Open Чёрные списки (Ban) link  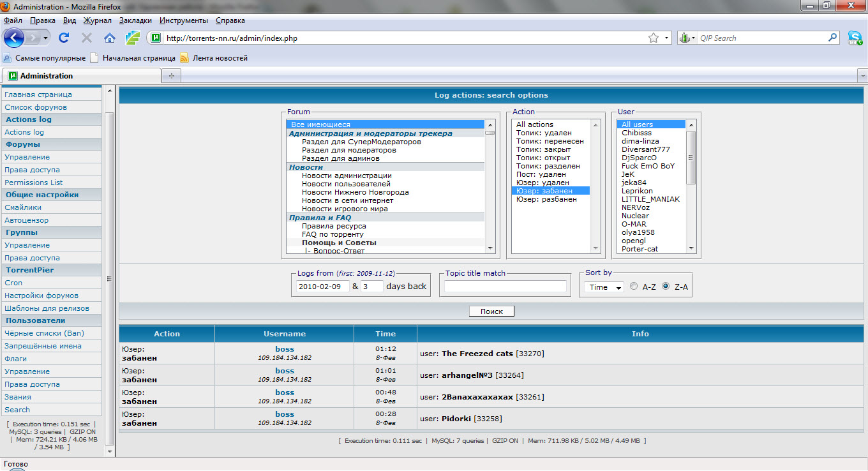click(44, 333)
